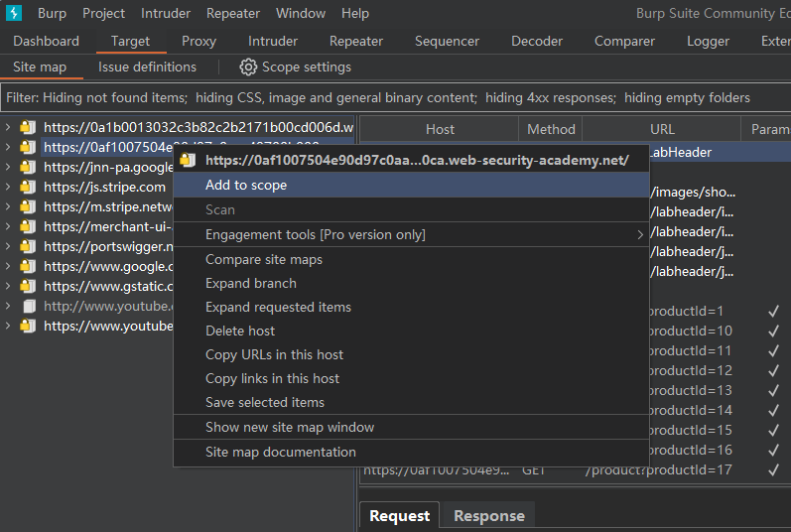Select the Request tab
The image size is (791, 532).
click(399, 516)
